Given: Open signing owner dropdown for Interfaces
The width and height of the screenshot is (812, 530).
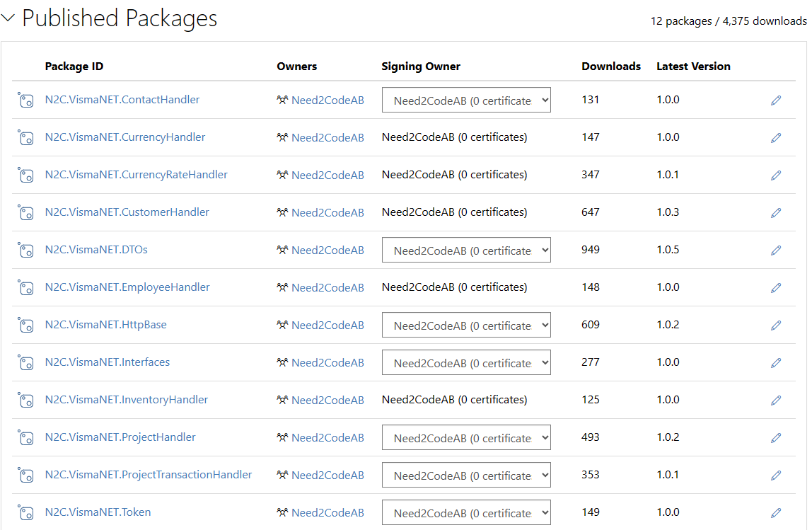Looking at the screenshot, I should [x=466, y=363].
